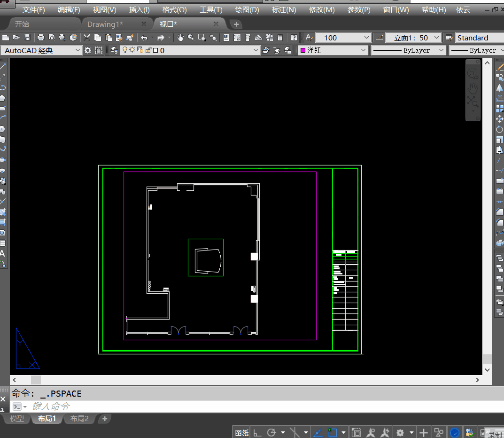Click the Copy icon in the toolbar
This screenshot has height=438, width=504.
pos(98,38)
